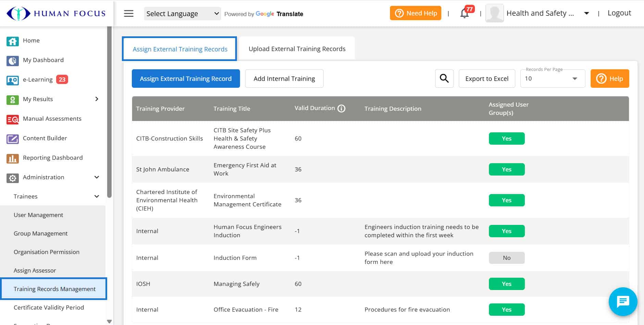Toggle Emergency First Aid at Work assignment
The height and width of the screenshot is (325, 644).
(x=507, y=169)
